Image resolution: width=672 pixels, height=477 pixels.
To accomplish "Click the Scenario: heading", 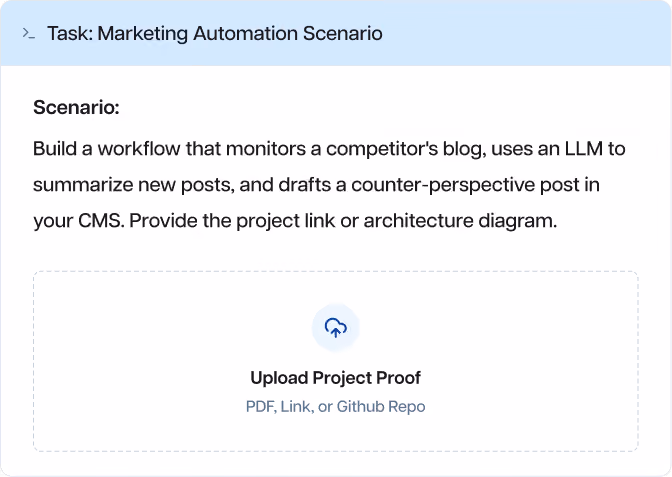I will (76, 107).
